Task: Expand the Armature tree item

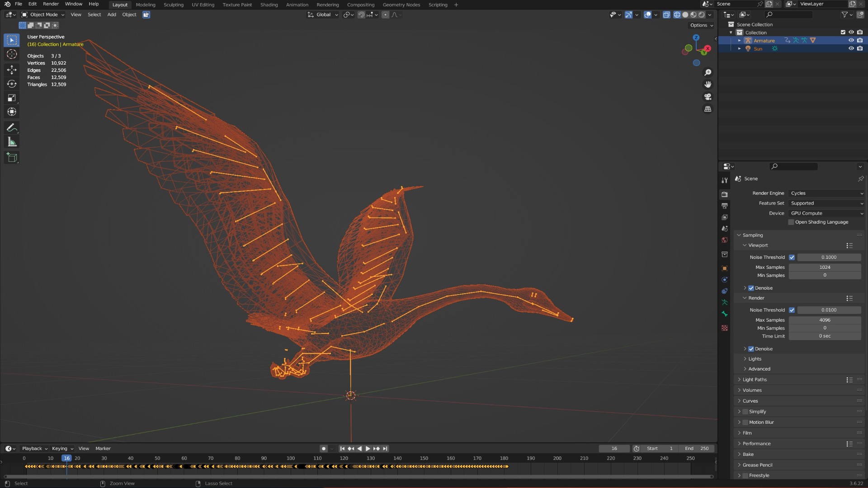Action: tap(739, 41)
